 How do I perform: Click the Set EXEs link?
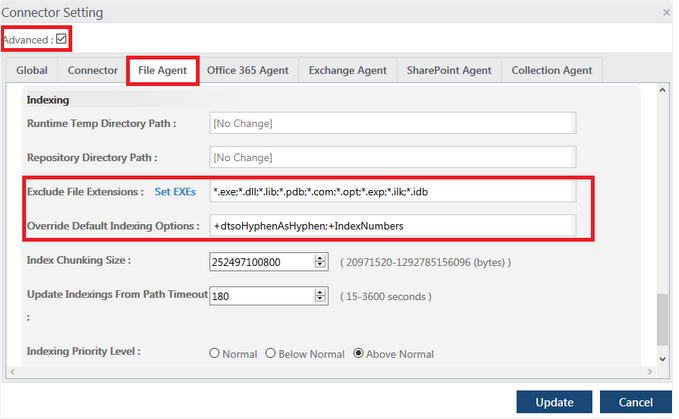[x=175, y=191]
